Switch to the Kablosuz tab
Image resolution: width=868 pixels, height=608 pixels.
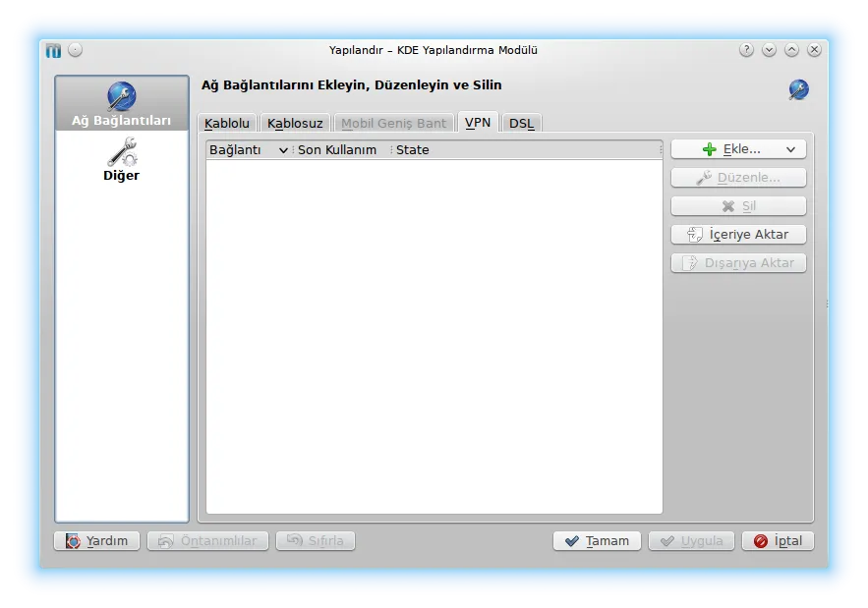tap(295, 124)
